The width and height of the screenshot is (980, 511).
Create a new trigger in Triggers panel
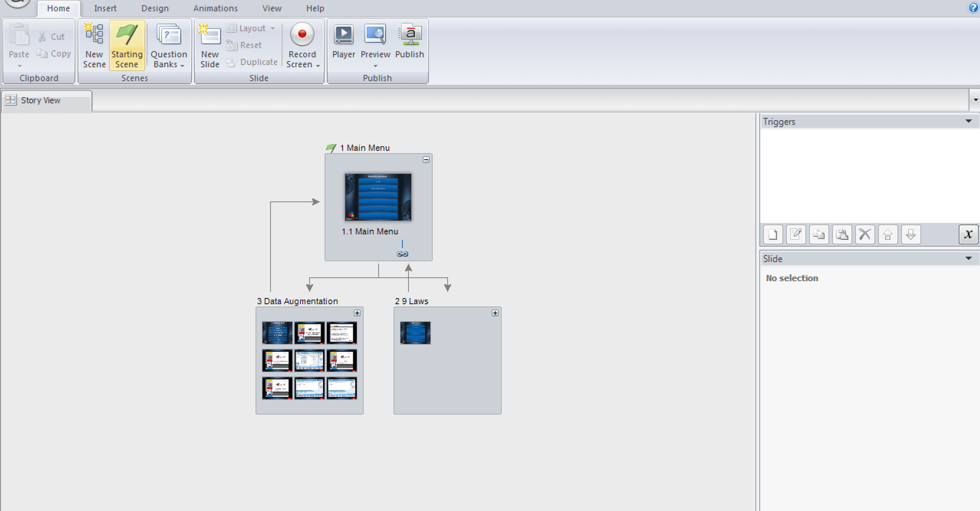(x=773, y=234)
